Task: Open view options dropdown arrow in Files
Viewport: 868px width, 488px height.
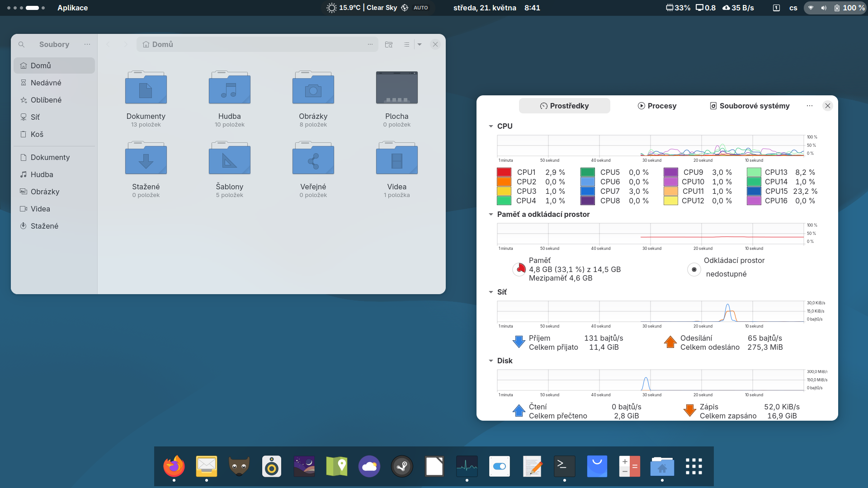Action: (x=420, y=44)
